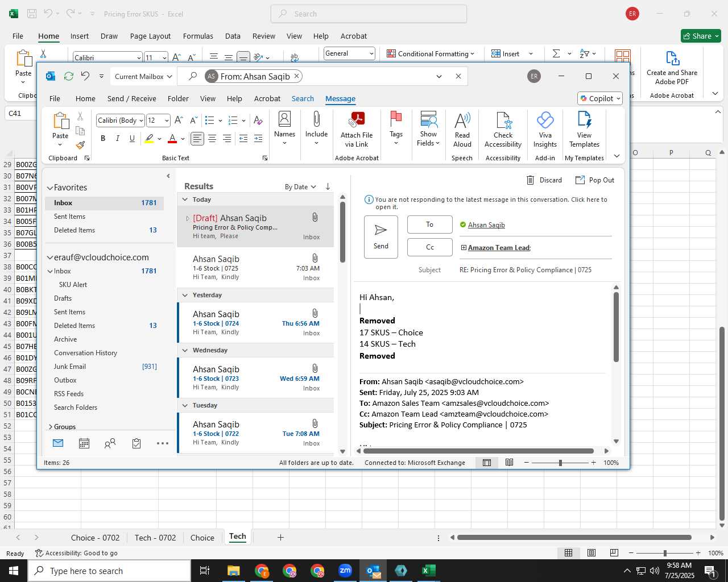Collapse the Favorites folder group
This screenshot has width=728, height=582.
[x=50, y=188]
